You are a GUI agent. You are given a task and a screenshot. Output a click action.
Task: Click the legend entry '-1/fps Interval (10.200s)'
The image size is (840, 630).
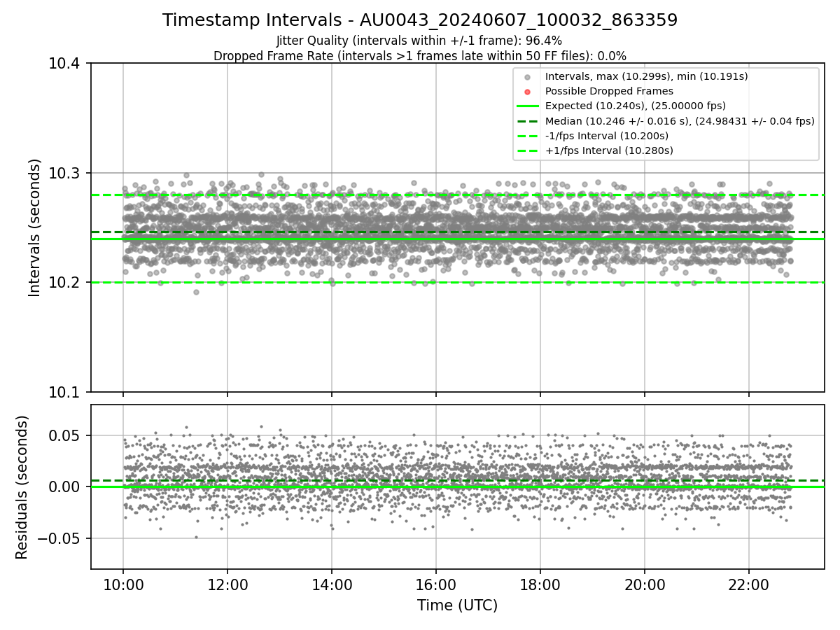coord(607,136)
